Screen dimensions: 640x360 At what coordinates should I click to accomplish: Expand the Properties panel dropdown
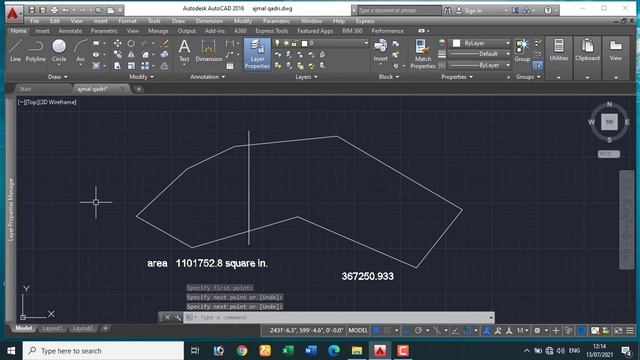457,77
